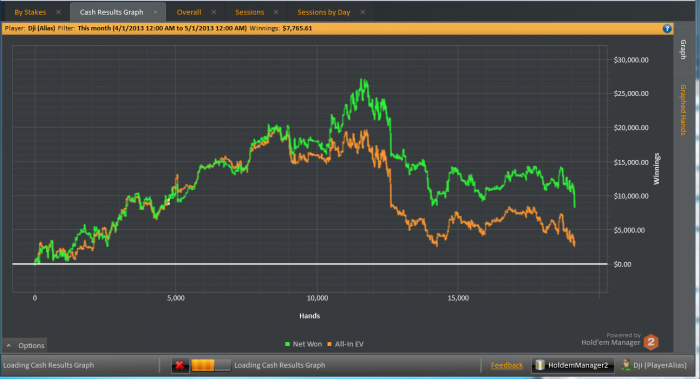Expand the Options panel

tap(25, 345)
